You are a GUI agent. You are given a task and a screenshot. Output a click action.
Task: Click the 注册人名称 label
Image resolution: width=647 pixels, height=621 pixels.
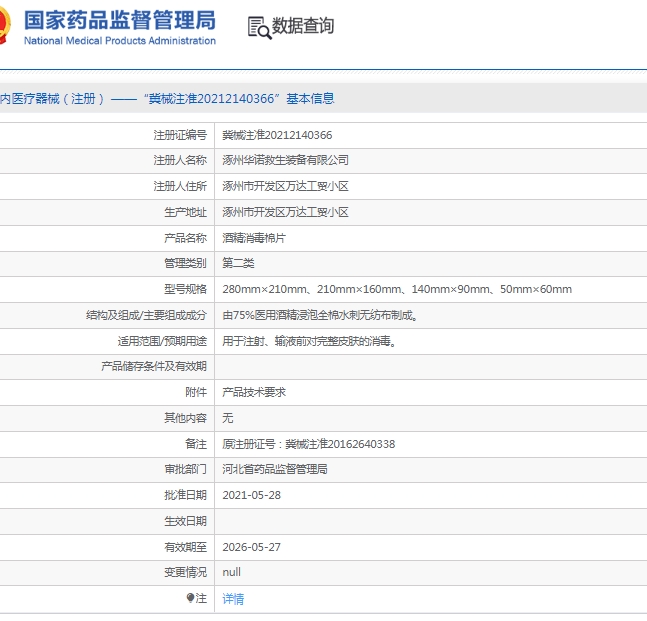click(180, 160)
